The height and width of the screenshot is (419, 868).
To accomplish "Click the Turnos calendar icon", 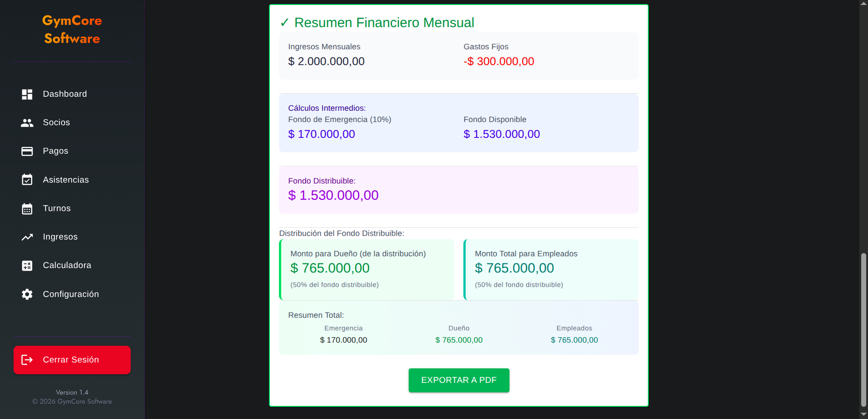I will click(x=27, y=208).
